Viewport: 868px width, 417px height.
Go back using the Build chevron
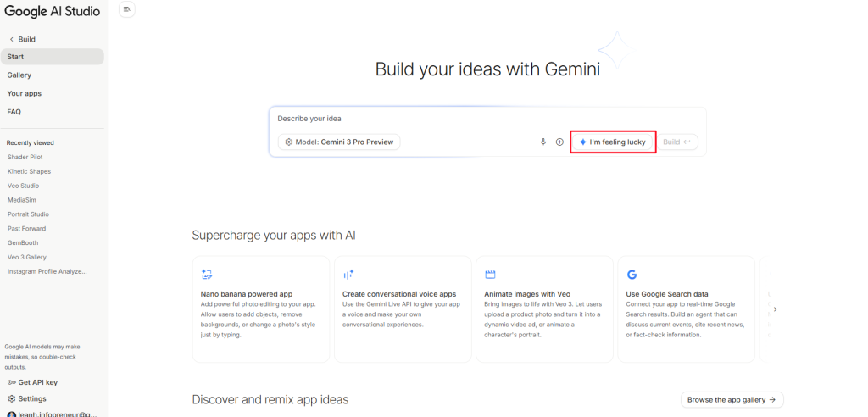[12, 39]
